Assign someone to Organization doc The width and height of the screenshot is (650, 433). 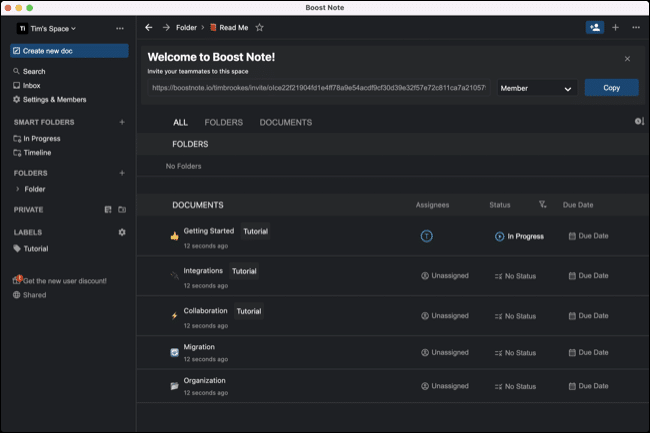(x=445, y=386)
